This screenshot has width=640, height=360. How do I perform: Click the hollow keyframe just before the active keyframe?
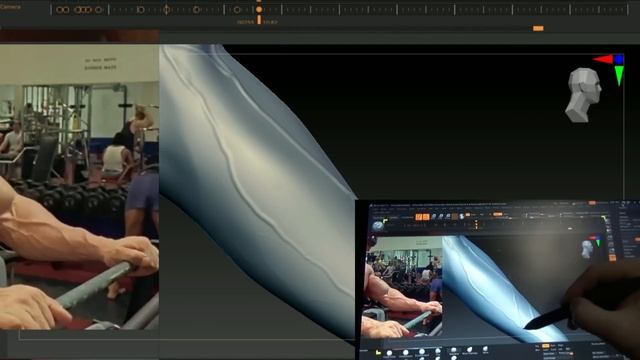click(237, 10)
